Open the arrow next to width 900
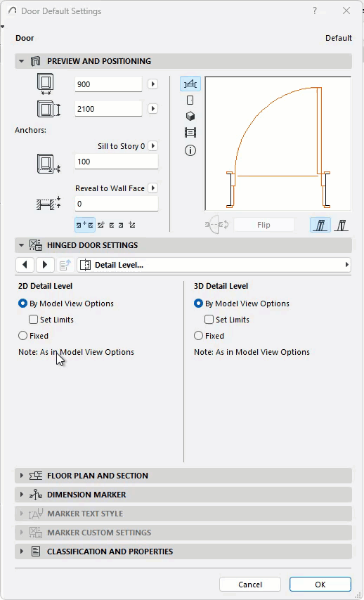 pyautogui.click(x=152, y=84)
